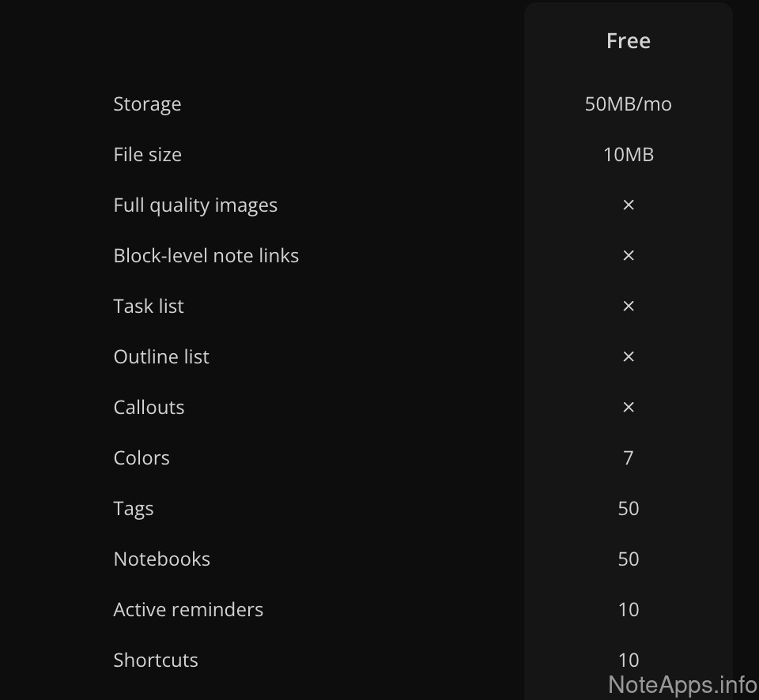Click the Colors feature label
Viewport: 759px width, 700px height.
[x=142, y=458]
